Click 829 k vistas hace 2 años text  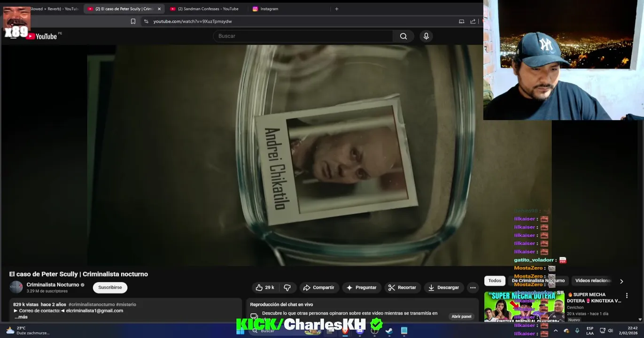39,304
